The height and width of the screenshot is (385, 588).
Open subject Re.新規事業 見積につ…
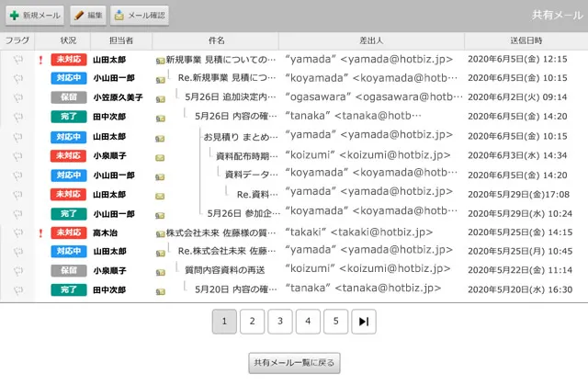point(227,78)
